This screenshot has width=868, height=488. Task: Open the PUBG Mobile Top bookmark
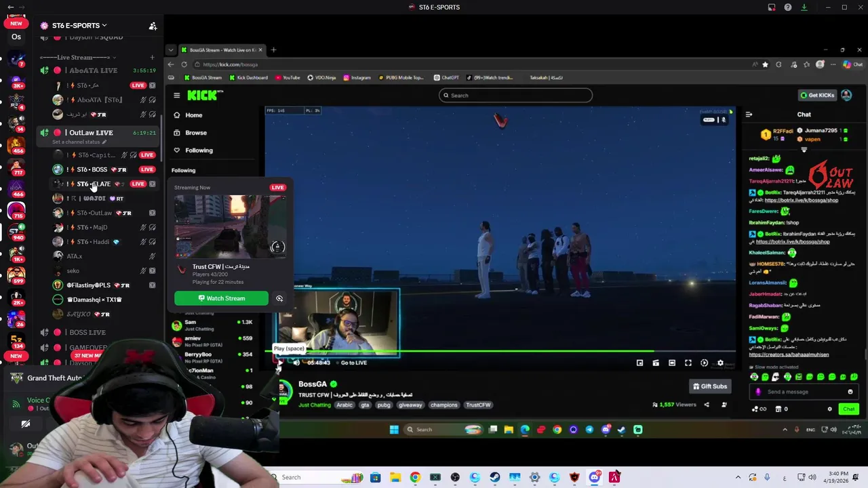pos(401,78)
